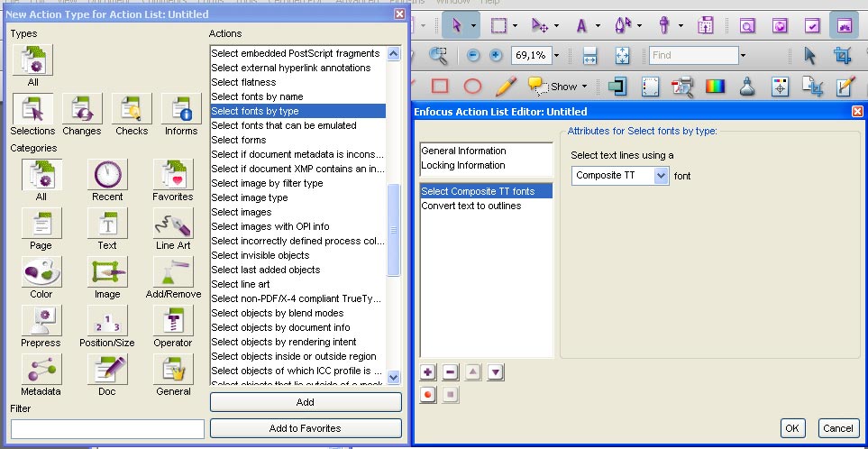Viewport: 868px width, 449px height.
Task: Choose the Checks action type
Action: point(132,109)
